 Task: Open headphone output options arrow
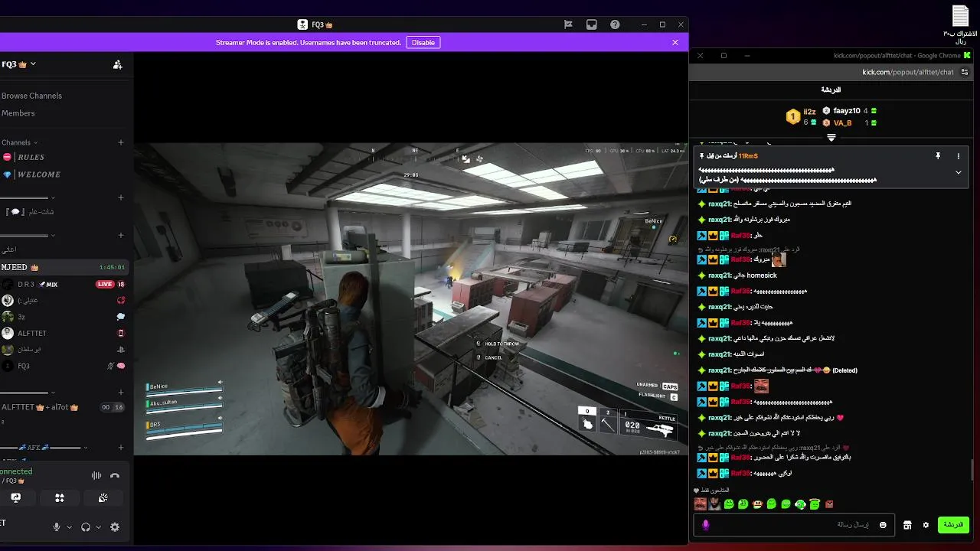tap(98, 527)
